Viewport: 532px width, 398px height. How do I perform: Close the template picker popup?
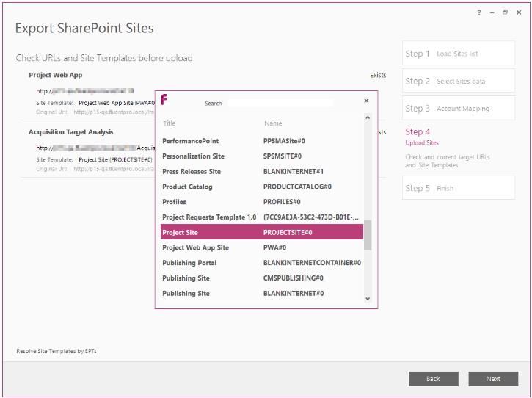(366, 101)
